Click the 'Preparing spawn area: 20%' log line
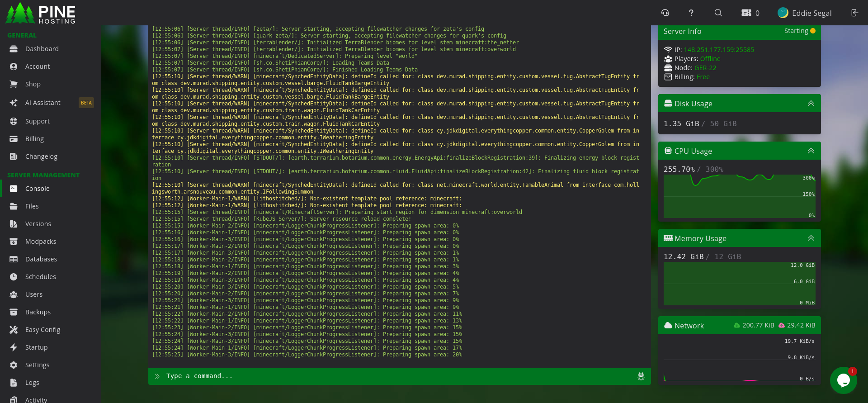Screen dimensions: 868x403 [x=307, y=355]
